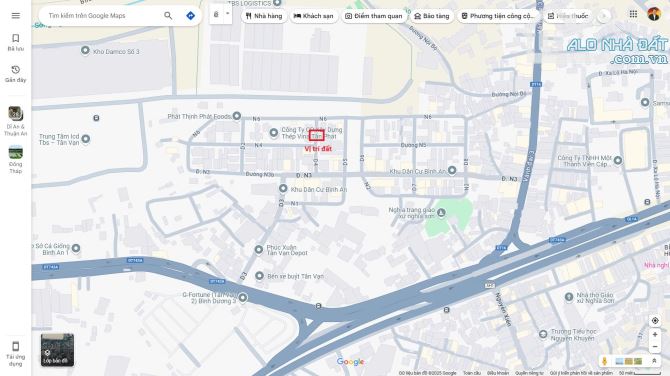The height and width of the screenshot is (376, 670).
Task: Click Đường N3b street label
Action: coord(260,174)
